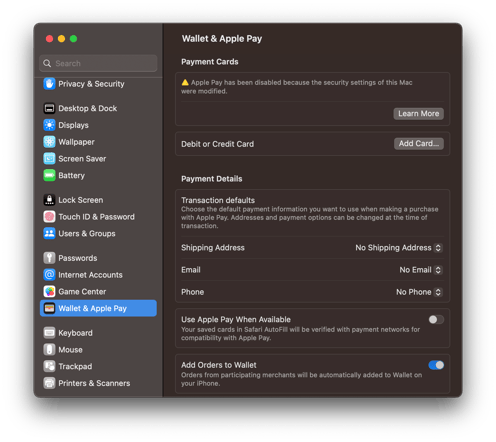Enable Use Apple Pay When Available switch
This screenshot has width=496, height=442.
(436, 320)
